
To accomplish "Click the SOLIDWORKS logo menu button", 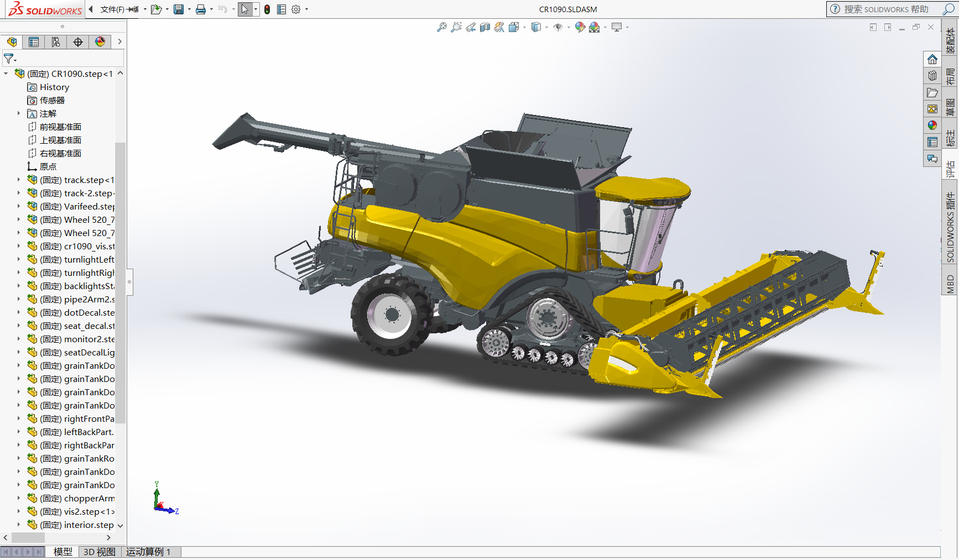I will point(45,9).
